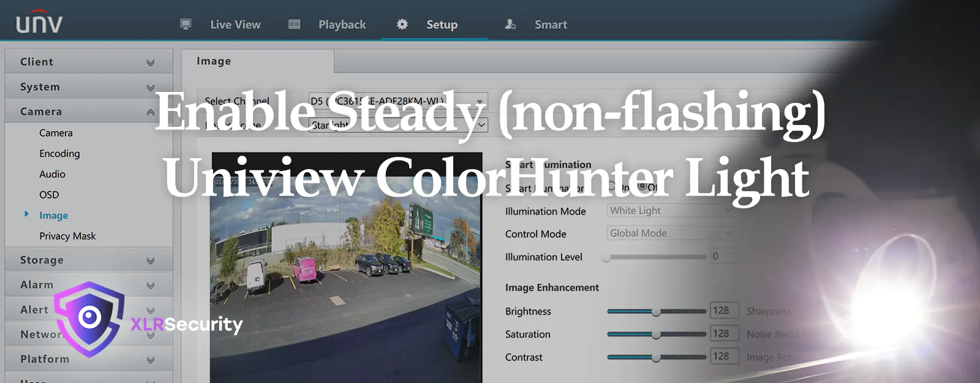Expand the Alert section chevron
This screenshot has width=980, height=383.
click(151, 310)
